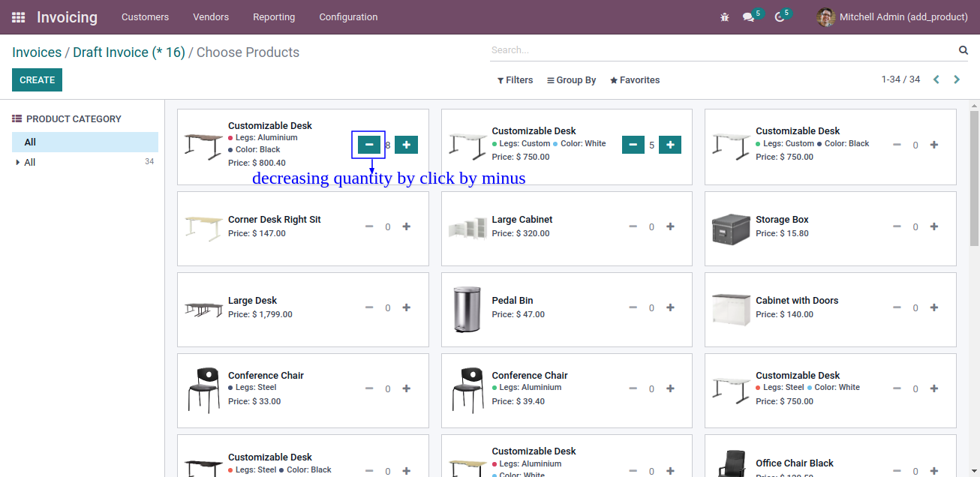Click Price: $ 1,799.00 text
The height and width of the screenshot is (477, 980).
[x=260, y=314]
